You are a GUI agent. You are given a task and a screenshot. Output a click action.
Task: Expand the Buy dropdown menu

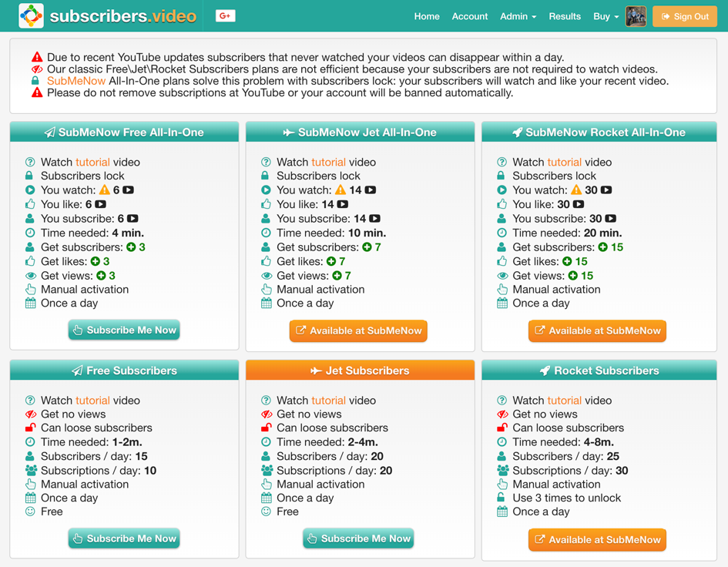point(606,16)
